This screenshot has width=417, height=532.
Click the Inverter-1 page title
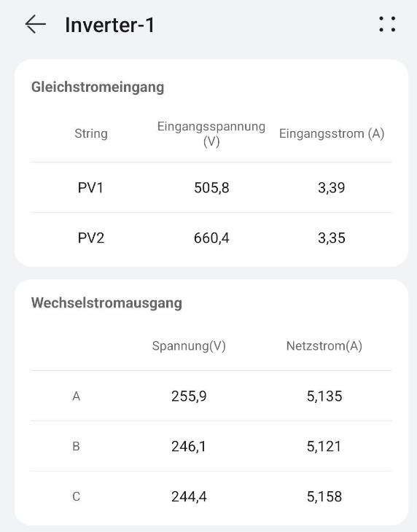click(x=109, y=25)
